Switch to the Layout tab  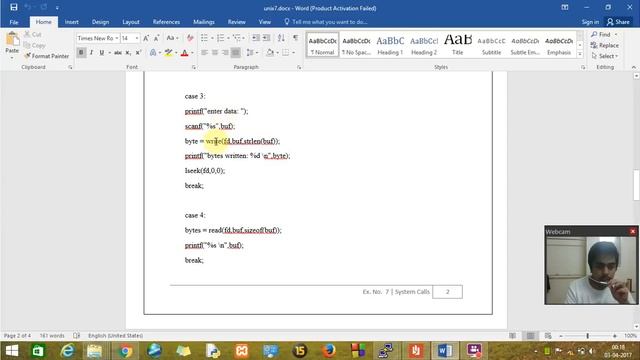[131, 22]
